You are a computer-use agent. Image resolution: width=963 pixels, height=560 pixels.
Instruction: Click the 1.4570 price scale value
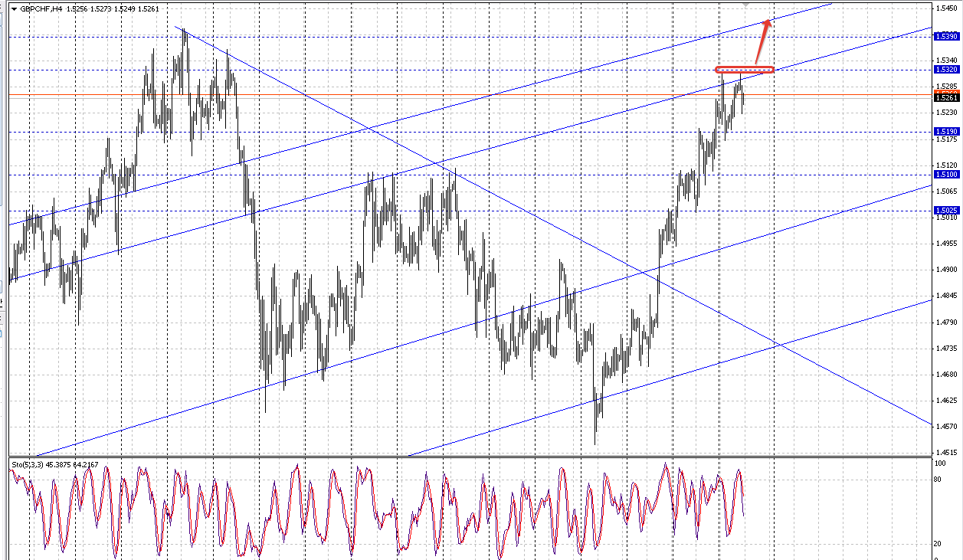click(947, 426)
